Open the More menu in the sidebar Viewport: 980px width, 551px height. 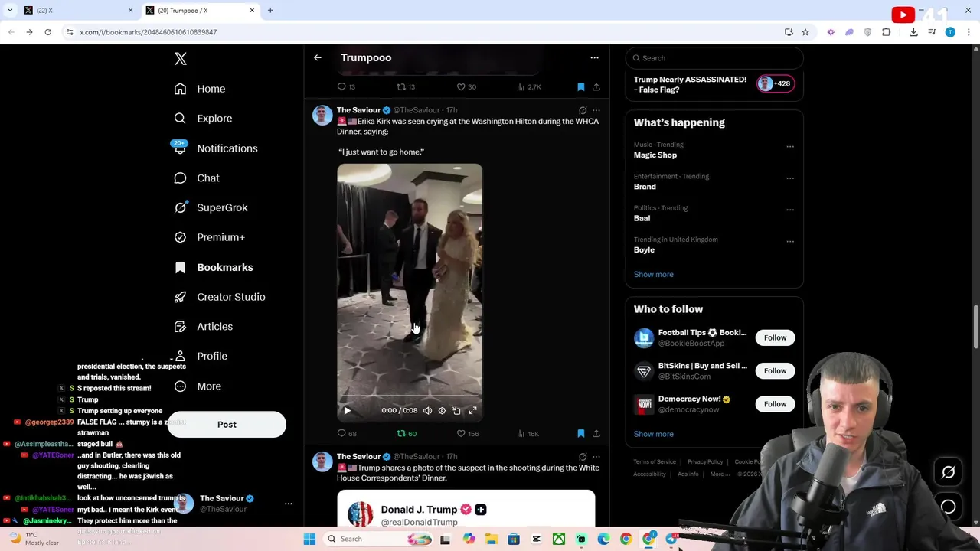tap(198, 386)
